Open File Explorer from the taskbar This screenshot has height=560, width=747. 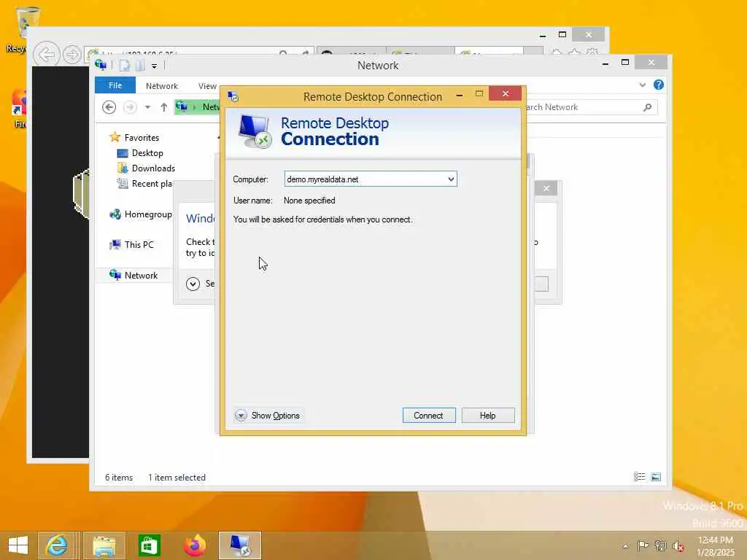coord(104,545)
